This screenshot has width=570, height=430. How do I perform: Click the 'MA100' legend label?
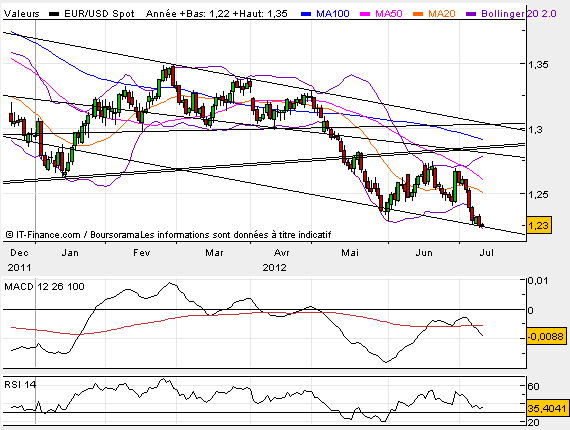point(333,14)
